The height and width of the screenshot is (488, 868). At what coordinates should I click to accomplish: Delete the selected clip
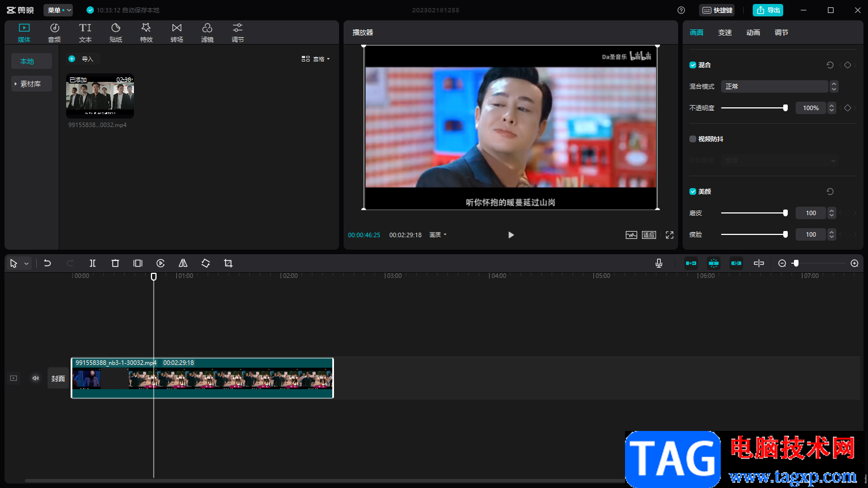tap(115, 263)
